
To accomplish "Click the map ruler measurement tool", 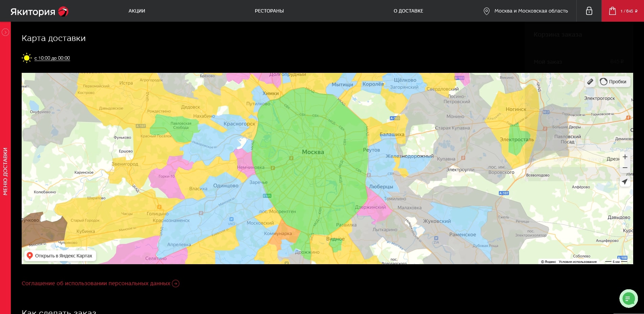I will 590,82.
